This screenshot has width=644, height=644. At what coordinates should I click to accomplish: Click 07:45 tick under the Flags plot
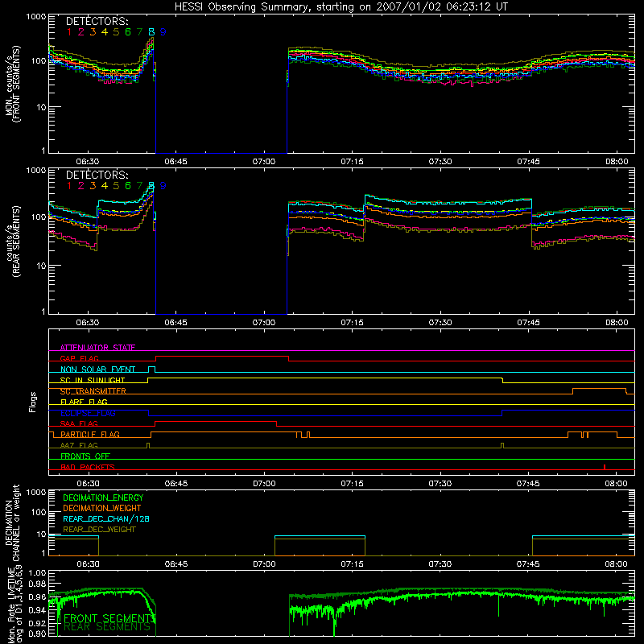pos(528,484)
